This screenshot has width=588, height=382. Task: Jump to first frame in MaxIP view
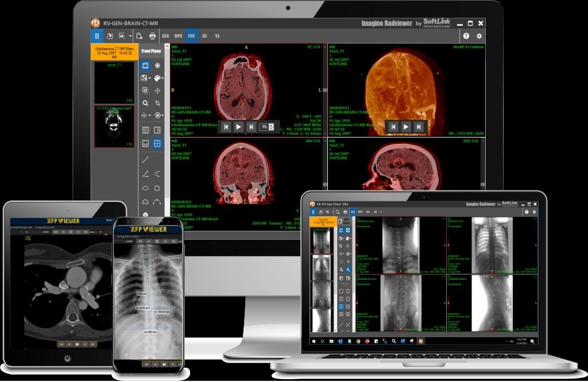pos(393,127)
